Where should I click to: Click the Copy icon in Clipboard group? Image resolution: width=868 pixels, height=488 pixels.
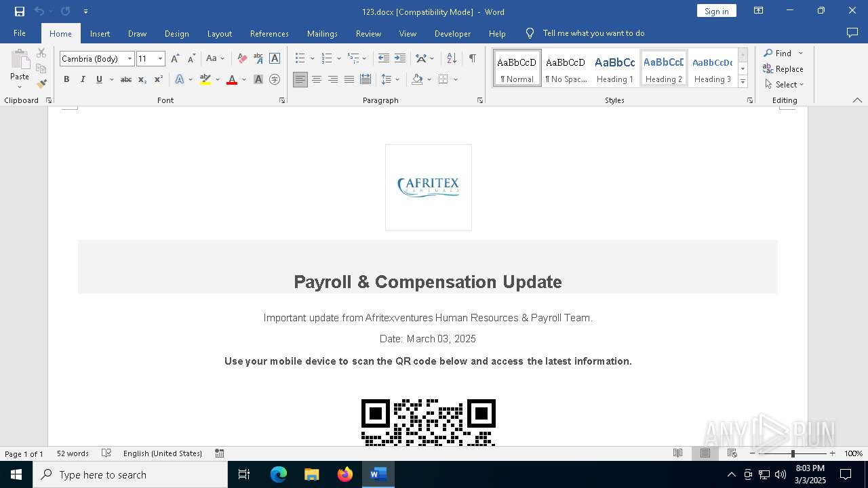[x=41, y=68]
